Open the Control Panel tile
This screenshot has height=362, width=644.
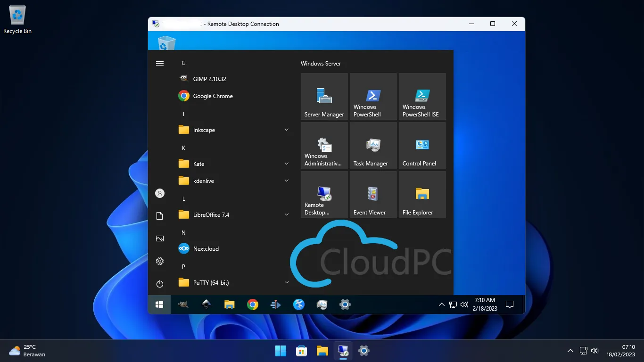pyautogui.click(x=422, y=146)
